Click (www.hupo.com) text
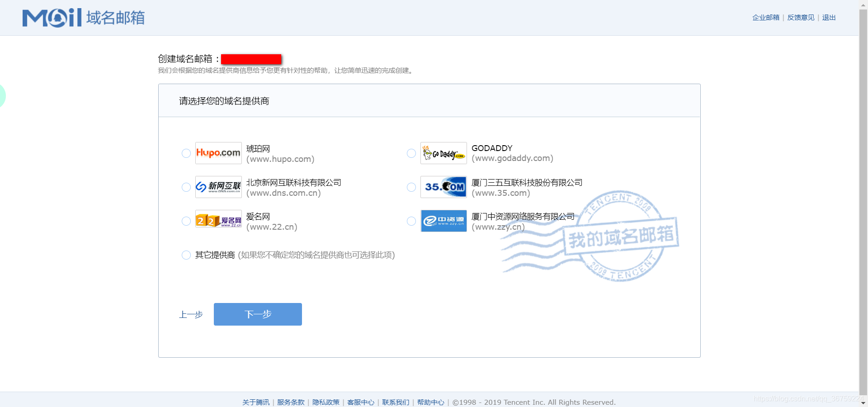 280,159
